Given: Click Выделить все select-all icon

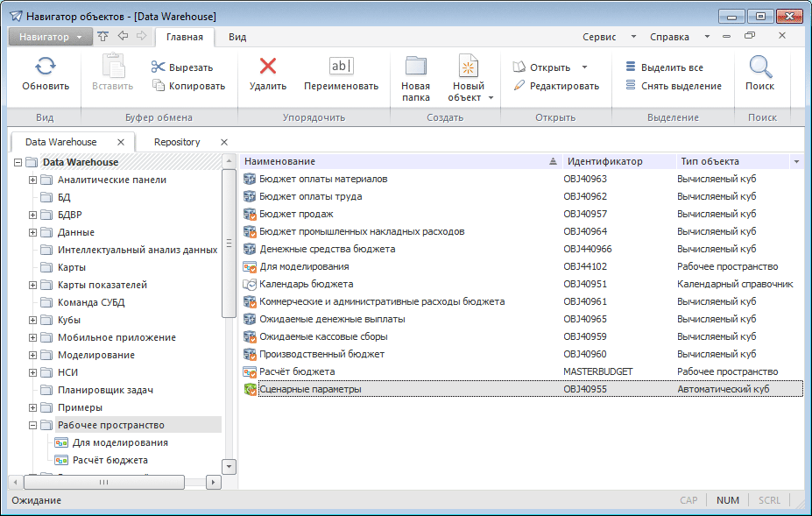Looking at the screenshot, I should tap(630, 67).
